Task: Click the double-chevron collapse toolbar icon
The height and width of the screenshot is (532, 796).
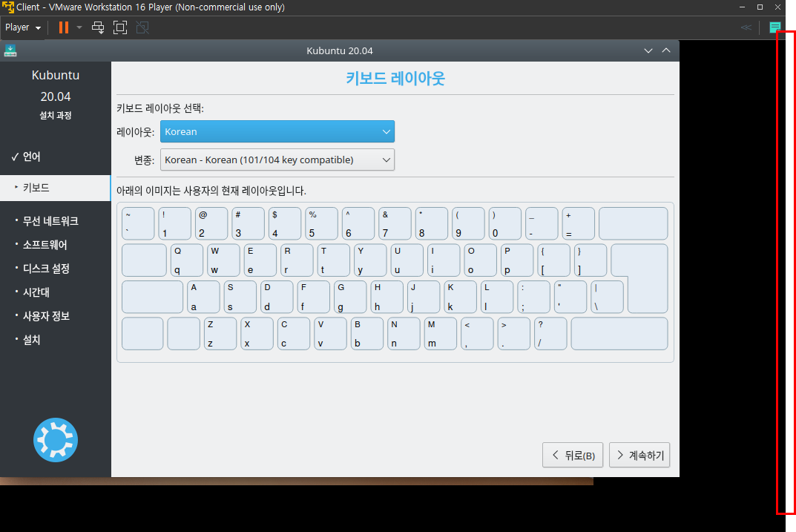Action: [746, 27]
